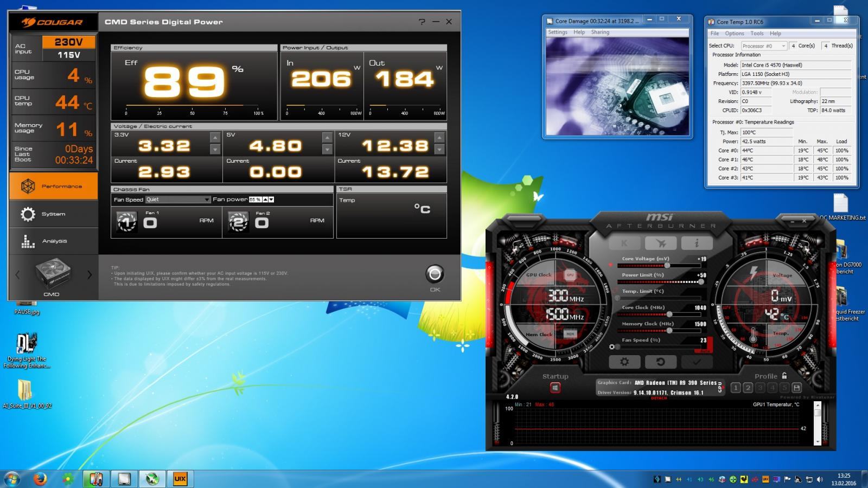868x488 pixels.
Task: Click Detach under driver version
Action: coord(659,398)
